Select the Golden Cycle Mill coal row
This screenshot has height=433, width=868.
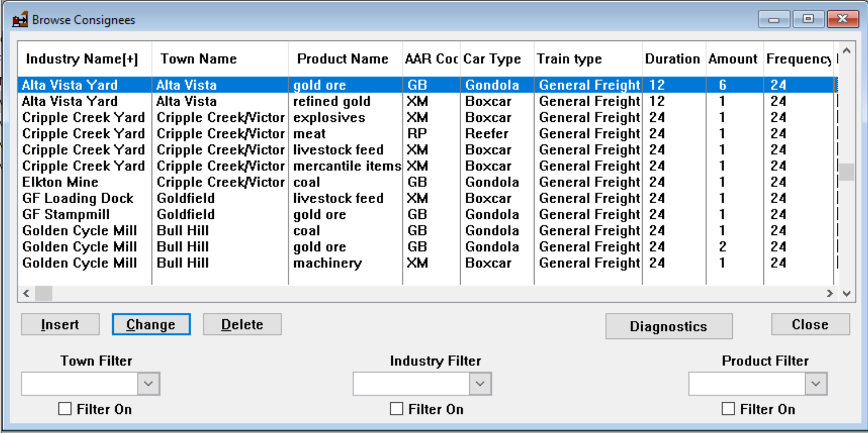click(428, 230)
